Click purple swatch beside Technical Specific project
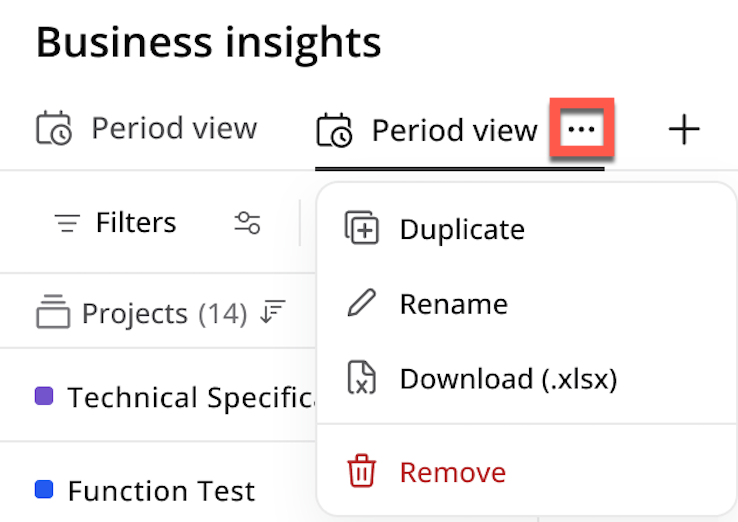Screen dimensions: 738x522 (44, 396)
